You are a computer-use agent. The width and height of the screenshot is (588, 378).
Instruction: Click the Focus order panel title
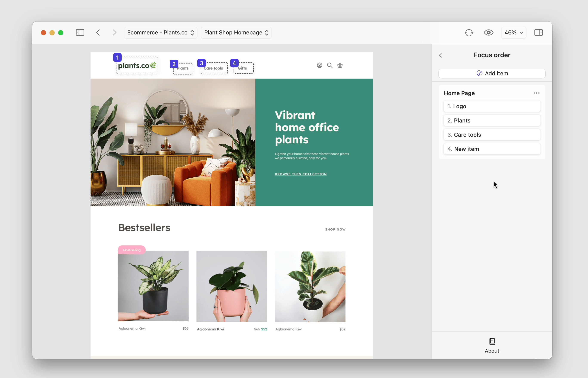[x=492, y=55]
